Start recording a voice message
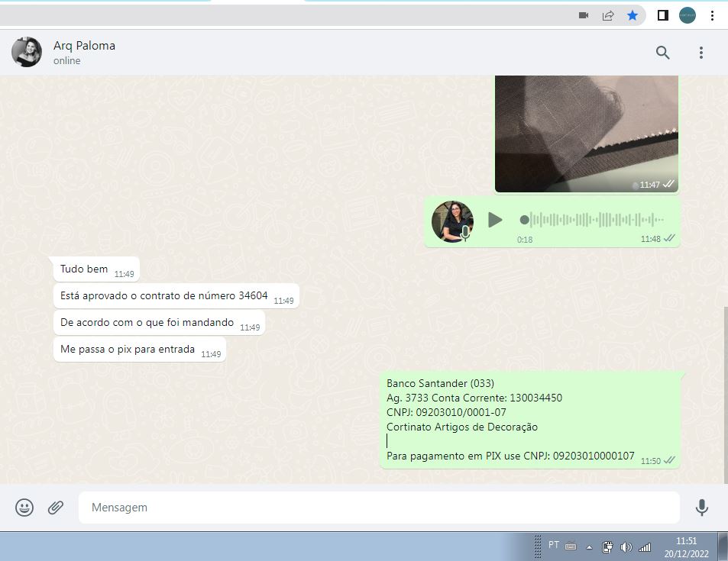This screenshot has width=728, height=561. tap(701, 508)
